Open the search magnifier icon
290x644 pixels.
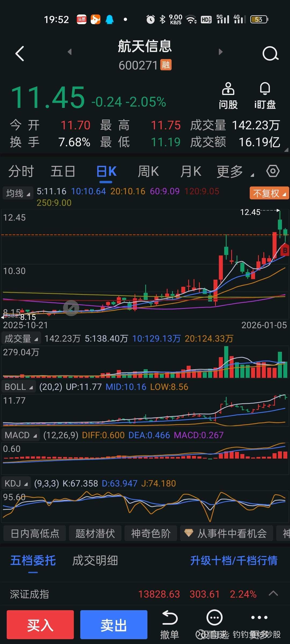(270, 53)
